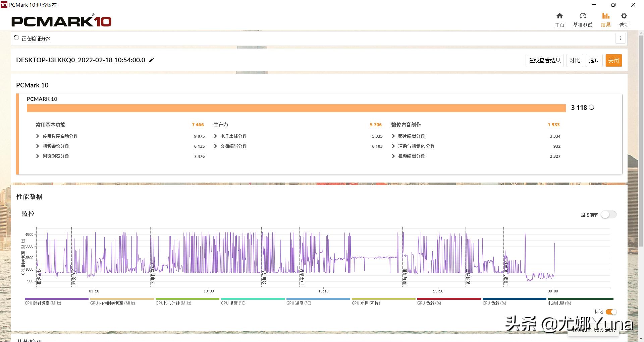Open the 选项 gear icon in navigation

click(624, 16)
